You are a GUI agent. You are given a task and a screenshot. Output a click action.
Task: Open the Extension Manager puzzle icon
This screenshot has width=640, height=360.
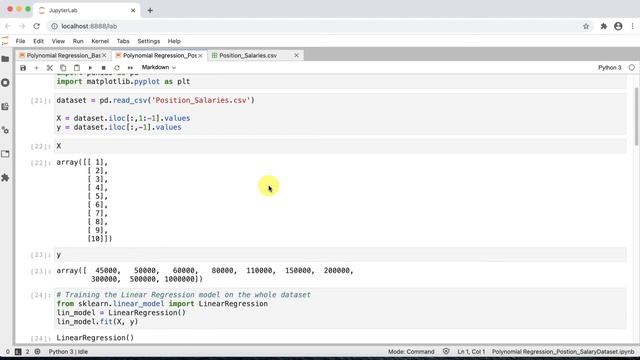point(5,178)
